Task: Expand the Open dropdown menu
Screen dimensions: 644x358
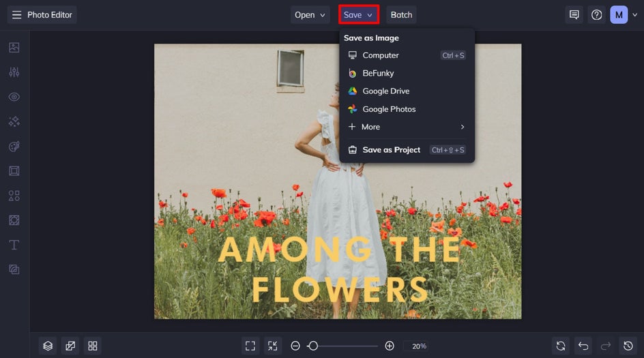Action: 310,15
